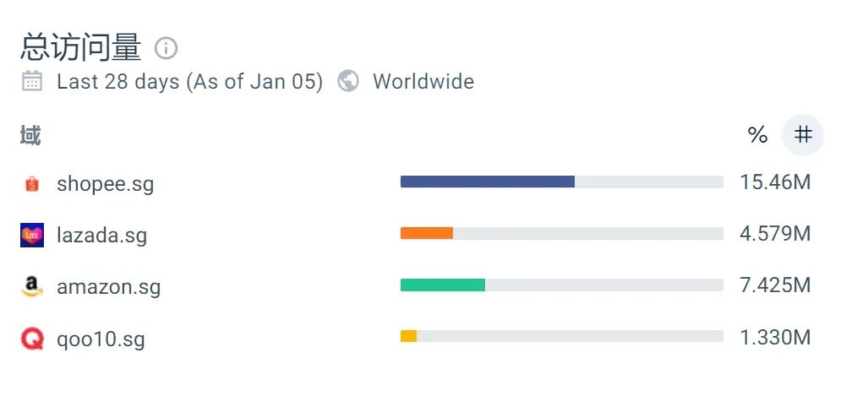Click the Qoo10 logo icon

pyautogui.click(x=32, y=338)
